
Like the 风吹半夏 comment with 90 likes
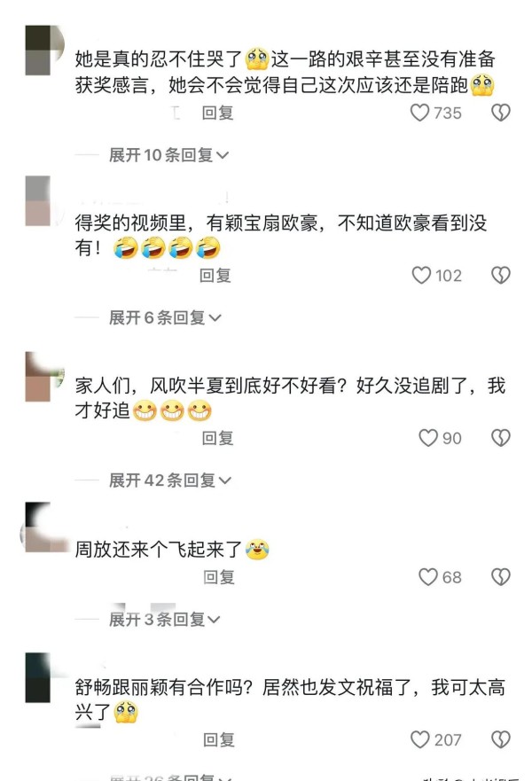[427, 438]
